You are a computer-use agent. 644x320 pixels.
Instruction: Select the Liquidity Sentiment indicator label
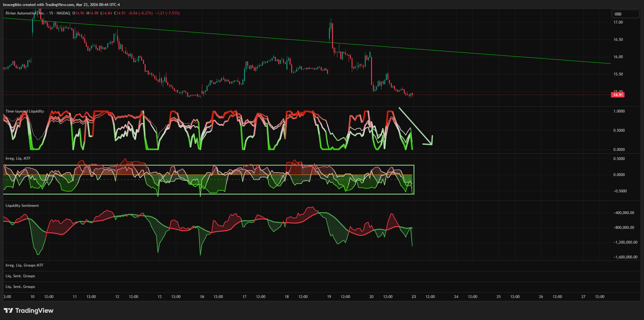click(22, 206)
